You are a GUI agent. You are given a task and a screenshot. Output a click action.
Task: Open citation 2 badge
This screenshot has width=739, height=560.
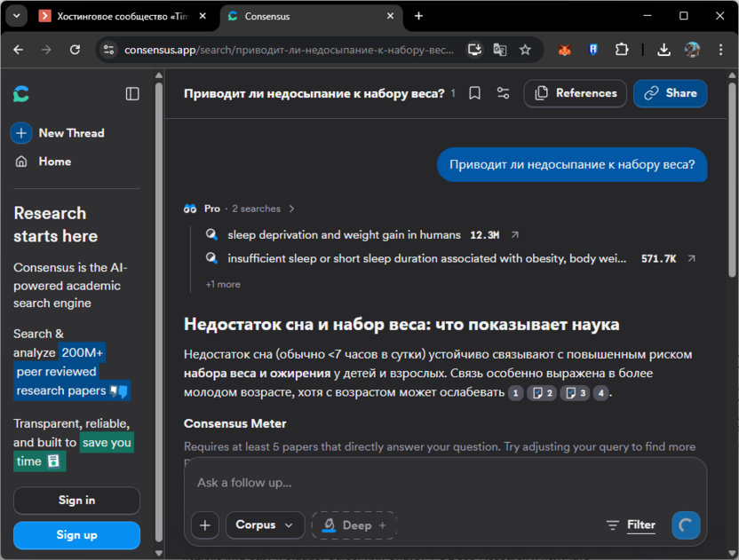tap(542, 393)
